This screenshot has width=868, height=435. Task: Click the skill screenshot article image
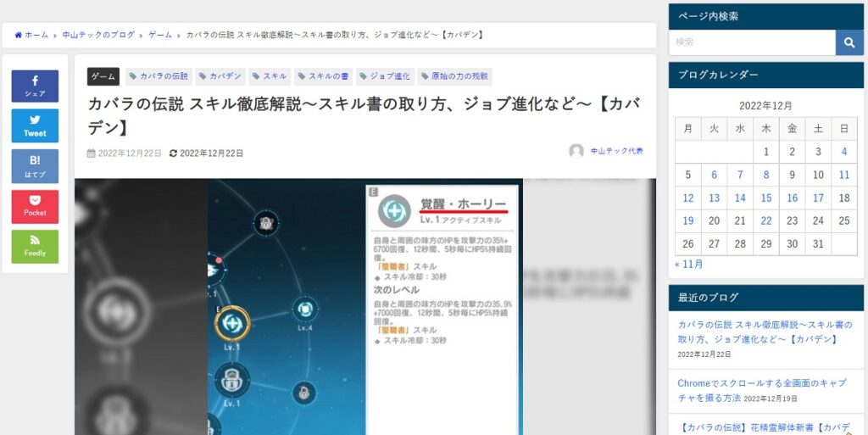coord(364,306)
